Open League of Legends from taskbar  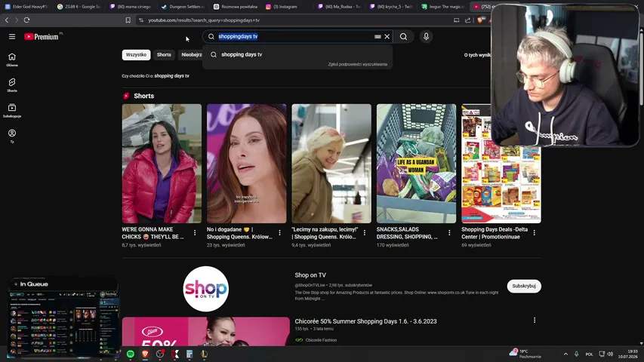click(x=204, y=354)
